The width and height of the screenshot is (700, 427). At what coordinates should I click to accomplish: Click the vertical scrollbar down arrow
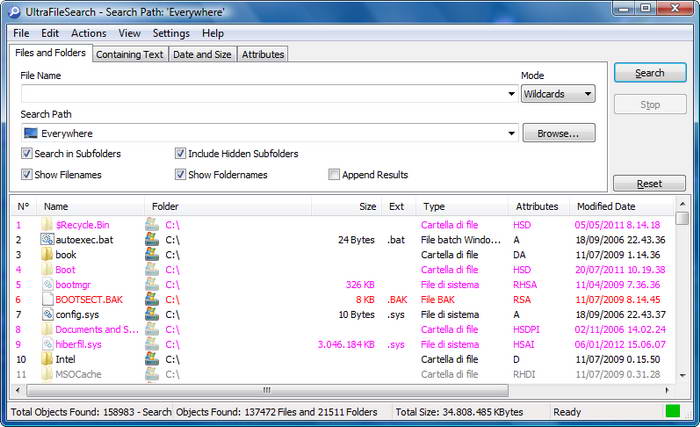coord(683,375)
